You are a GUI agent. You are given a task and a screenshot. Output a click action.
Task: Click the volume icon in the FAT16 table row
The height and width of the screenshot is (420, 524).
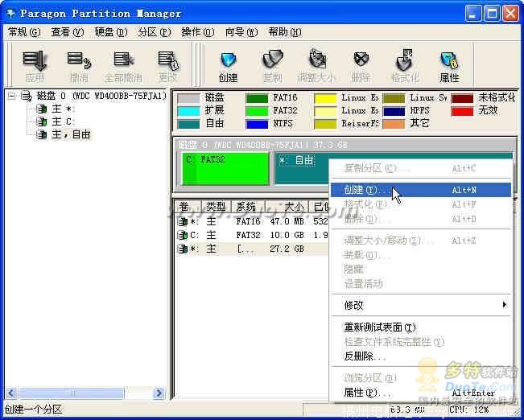coord(183,221)
